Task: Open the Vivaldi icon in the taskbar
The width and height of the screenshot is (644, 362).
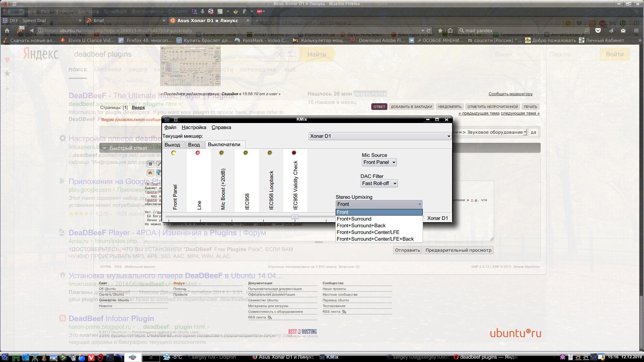Action: (91, 357)
